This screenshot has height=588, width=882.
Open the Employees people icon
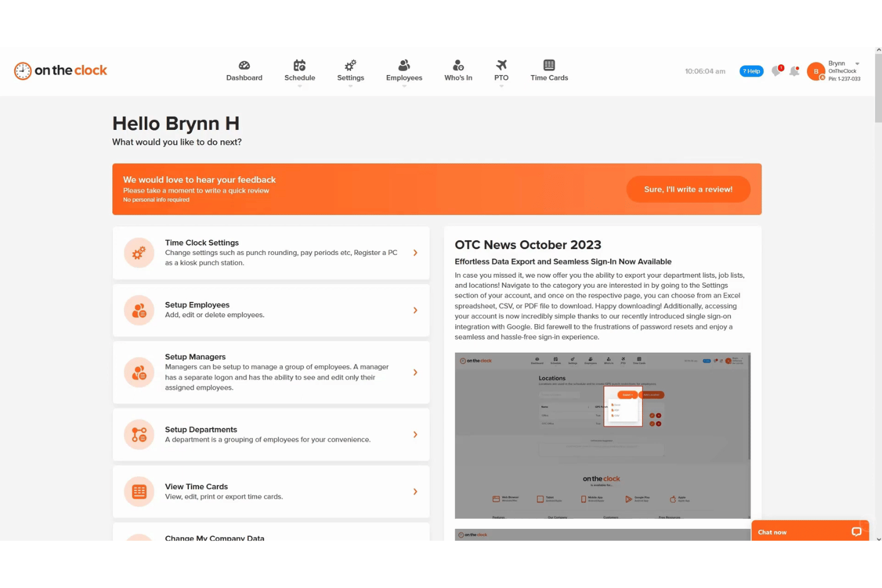click(404, 65)
